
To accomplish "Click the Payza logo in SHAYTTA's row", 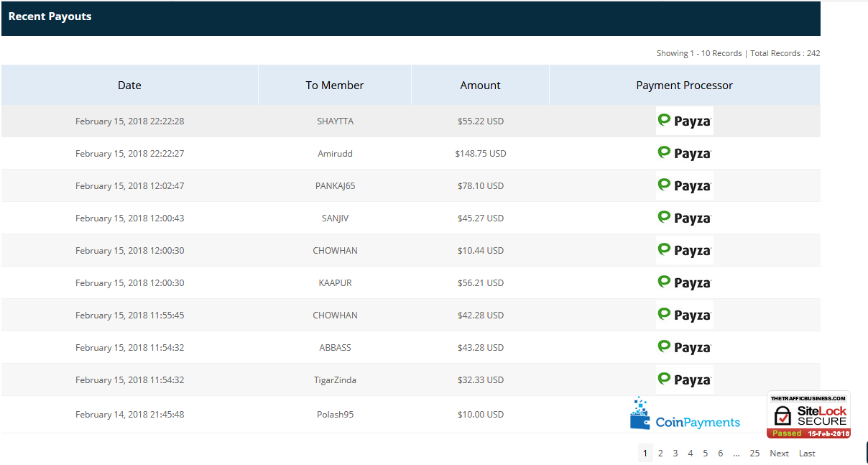I will [684, 121].
